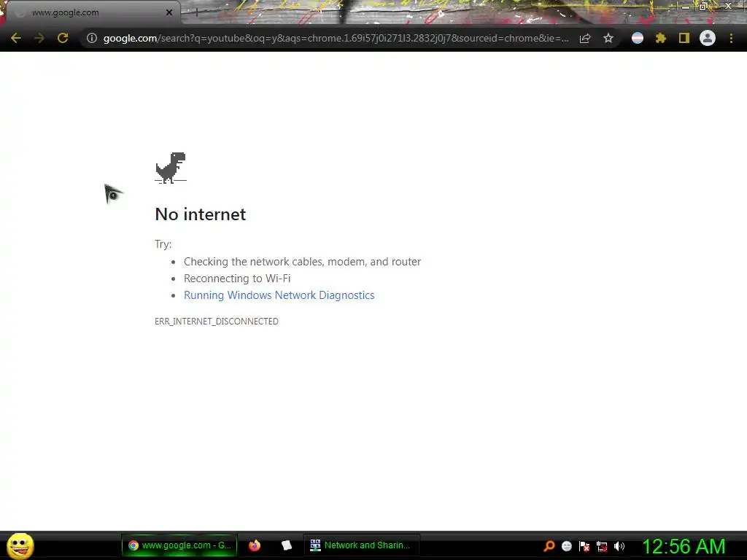Screen dimensions: 747x560
Task: Open the striped flag extension icon
Action: click(638, 38)
